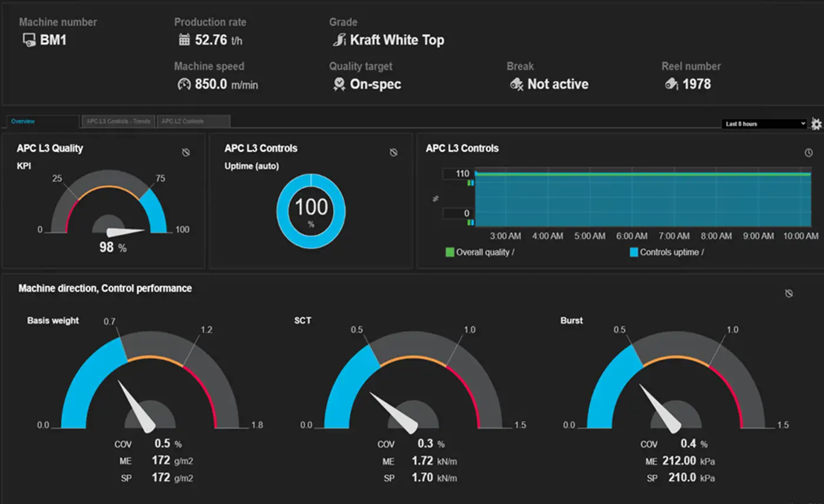Click the reel number icon
This screenshot has width=824, height=504.
pos(671,84)
